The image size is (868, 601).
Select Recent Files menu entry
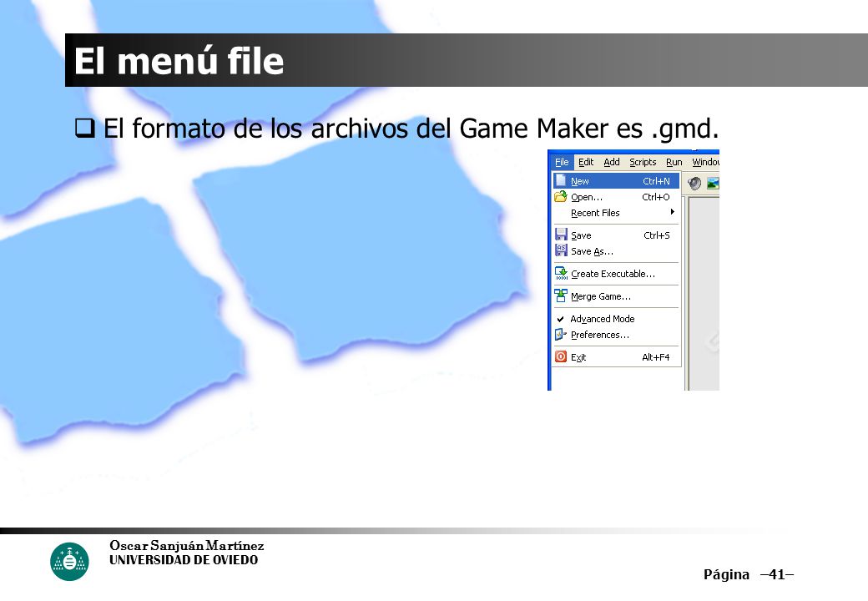[x=616, y=213]
